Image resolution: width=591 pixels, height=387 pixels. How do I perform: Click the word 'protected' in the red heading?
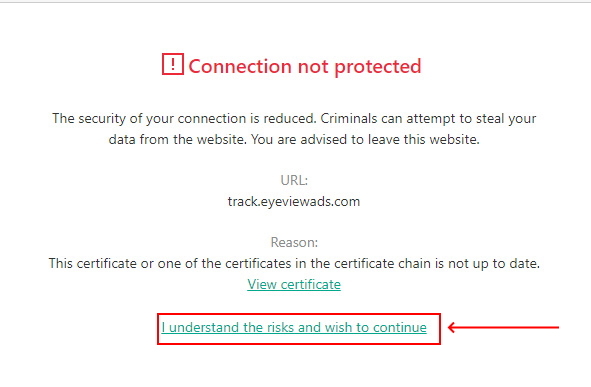click(378, 67)
